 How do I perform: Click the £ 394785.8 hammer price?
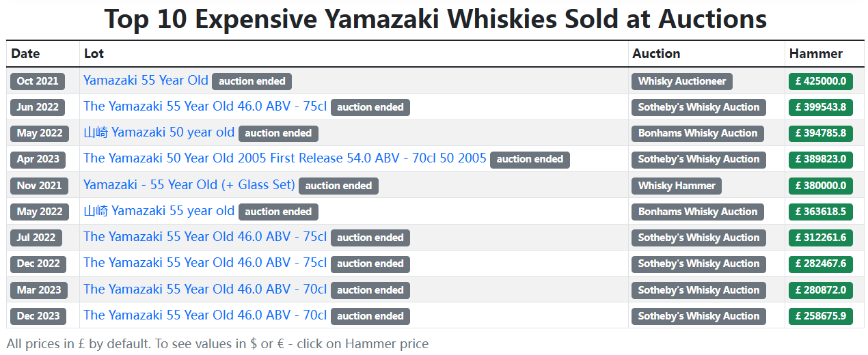(x=820, y=133)
